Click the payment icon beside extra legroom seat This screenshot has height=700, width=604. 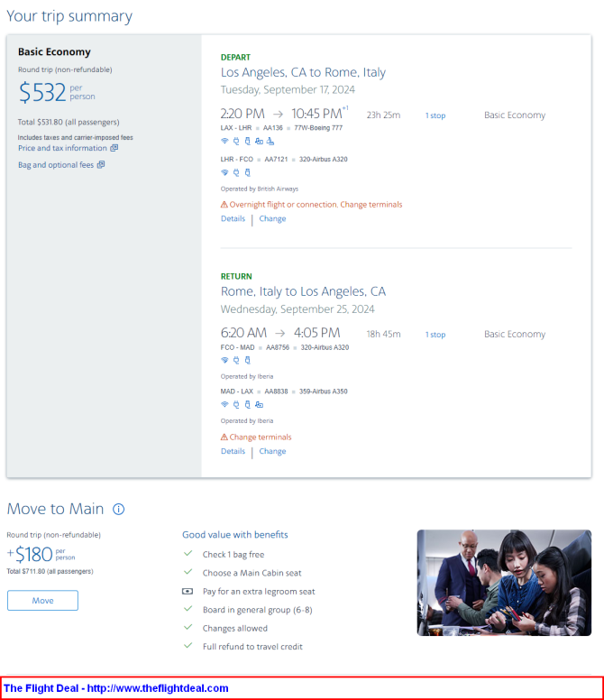point(188,591)
